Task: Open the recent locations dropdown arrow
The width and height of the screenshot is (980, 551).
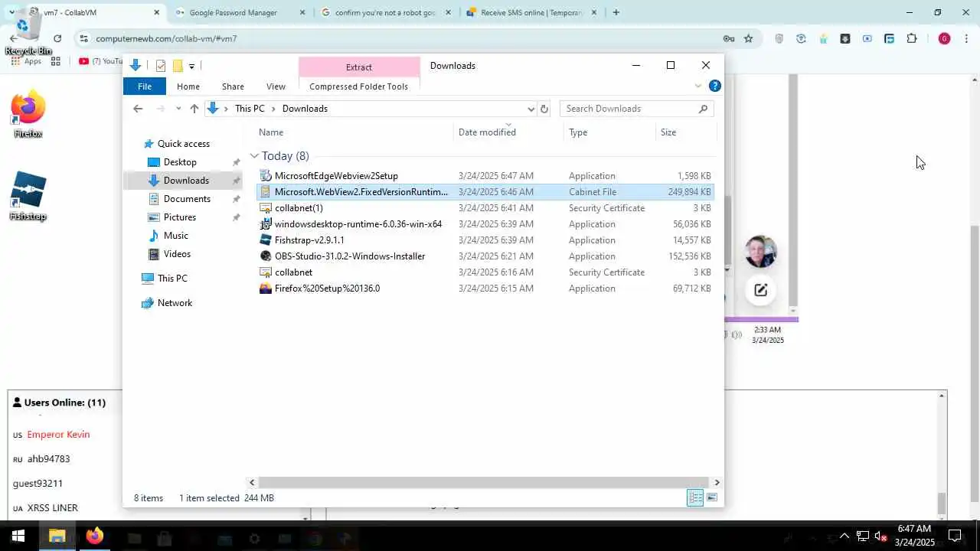Action: (x=178, y=109)
